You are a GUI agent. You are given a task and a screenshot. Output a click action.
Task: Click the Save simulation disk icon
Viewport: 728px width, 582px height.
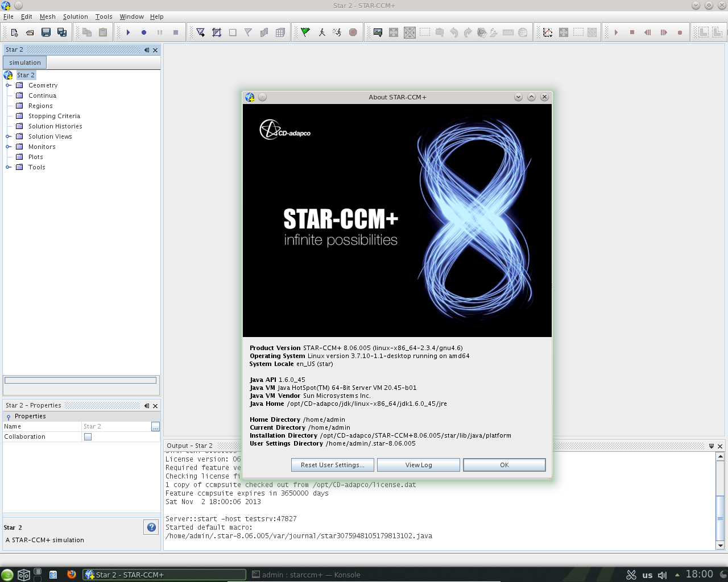[x=46, y=32]
